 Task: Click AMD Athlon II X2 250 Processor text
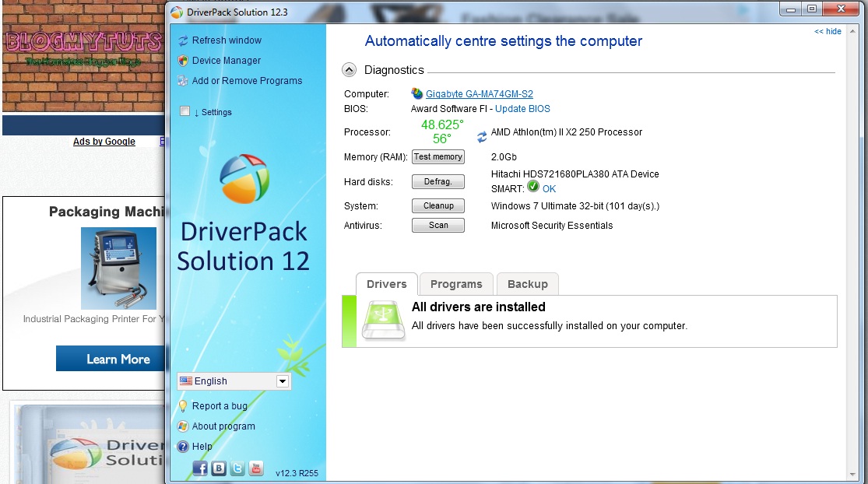coord(566,132)
